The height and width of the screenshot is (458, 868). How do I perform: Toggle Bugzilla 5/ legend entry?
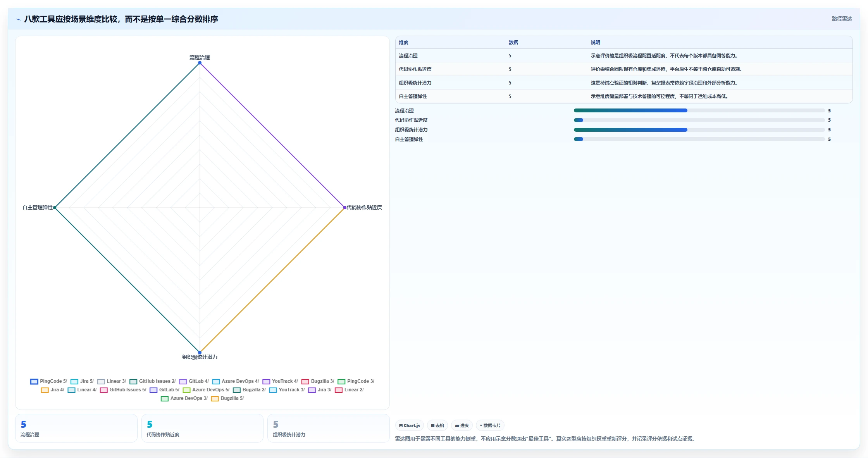coord(227,398)
